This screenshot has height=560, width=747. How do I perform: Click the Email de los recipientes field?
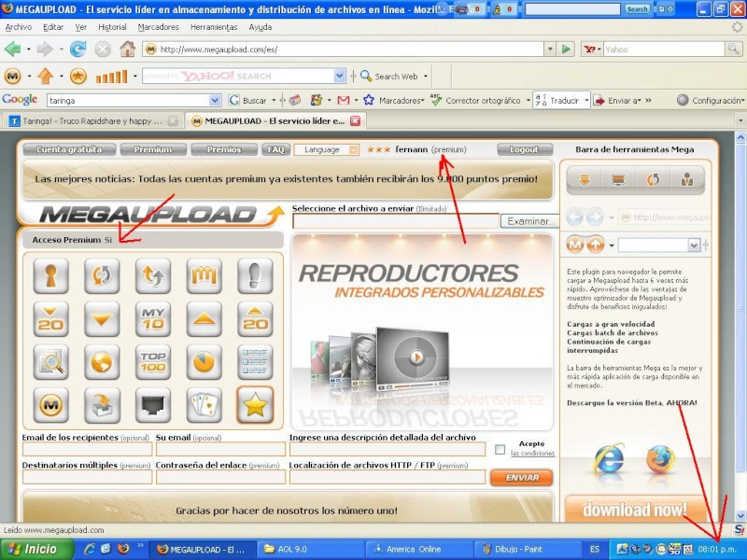(87, 449)
